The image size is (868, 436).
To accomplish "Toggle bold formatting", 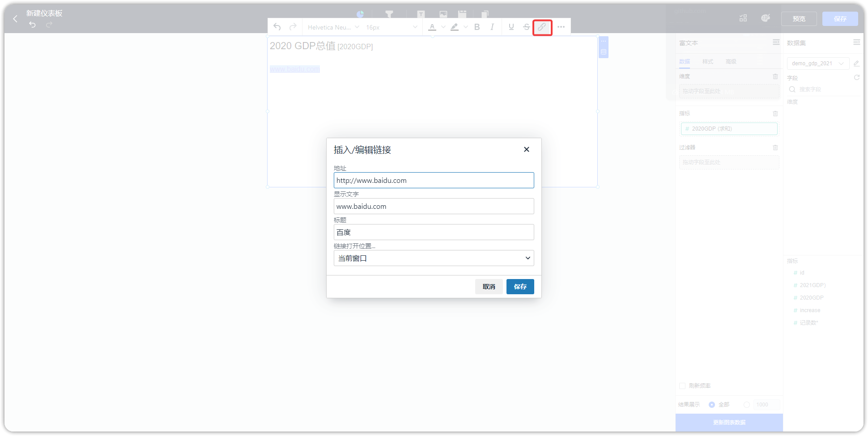I will pos(477,27).
